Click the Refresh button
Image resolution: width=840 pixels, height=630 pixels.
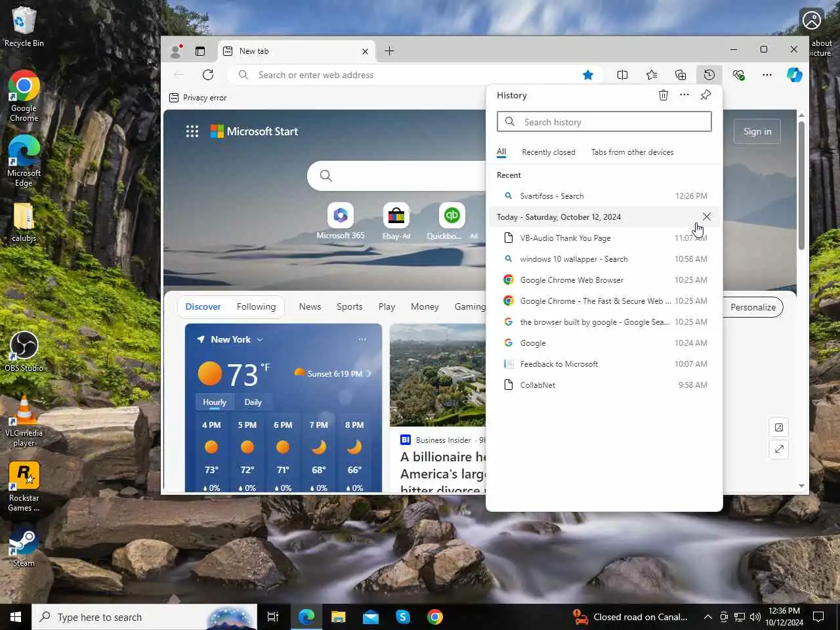coord(208,75)
